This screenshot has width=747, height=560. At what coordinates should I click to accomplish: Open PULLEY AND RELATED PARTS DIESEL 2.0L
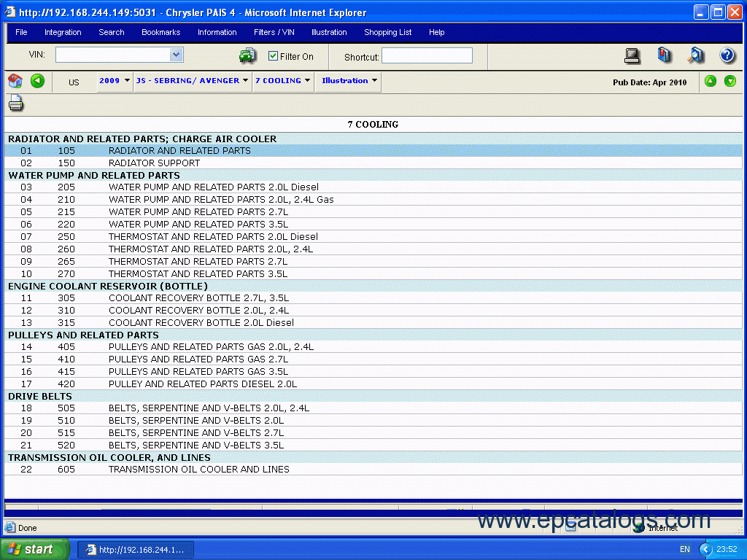[x=373, y=384]
